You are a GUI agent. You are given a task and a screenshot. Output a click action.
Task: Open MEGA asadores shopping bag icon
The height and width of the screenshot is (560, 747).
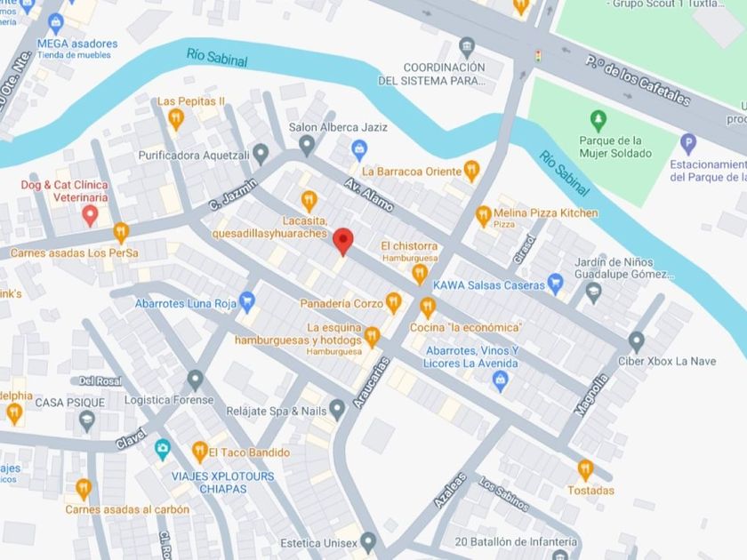click(56, 24)
